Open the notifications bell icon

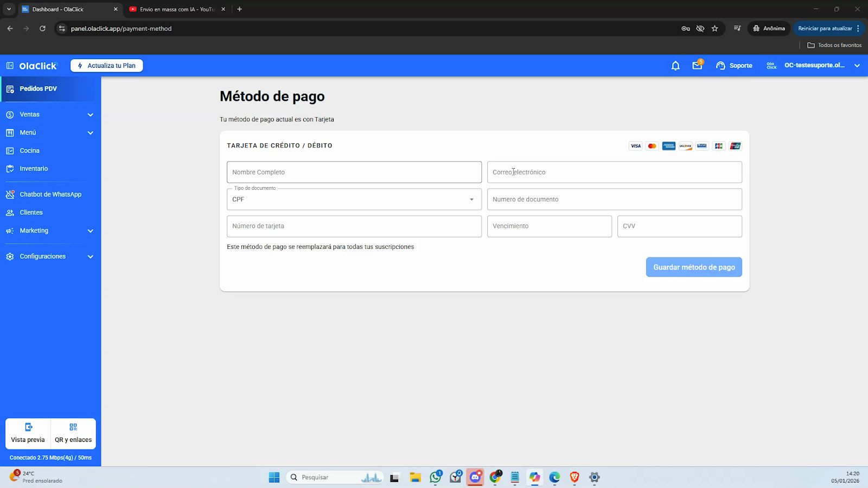pyautogui.click(x=675, y=66)
